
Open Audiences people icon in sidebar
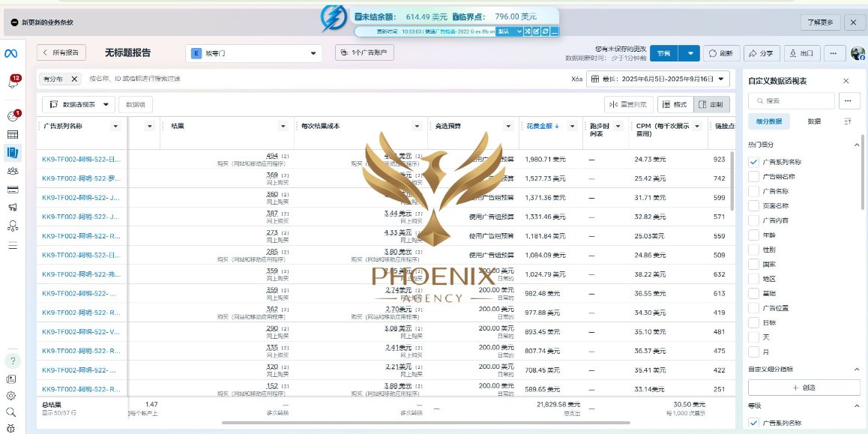[x=12, y=171]
